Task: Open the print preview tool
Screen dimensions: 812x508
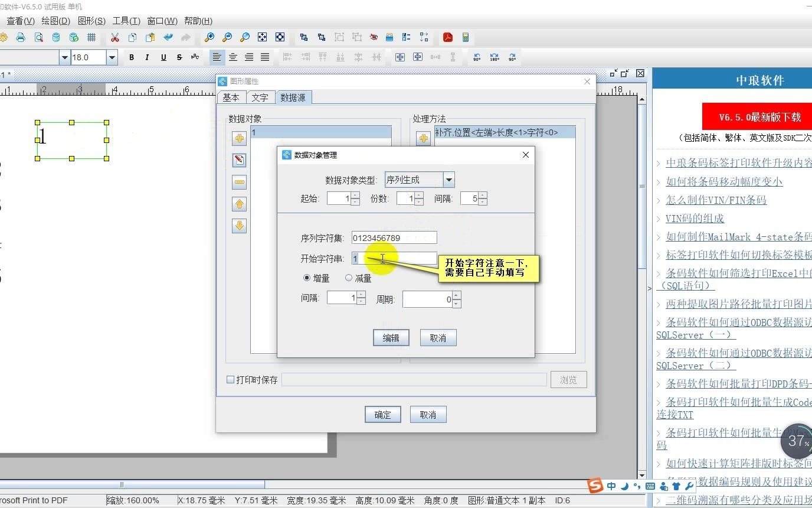Action: point(38,37)
